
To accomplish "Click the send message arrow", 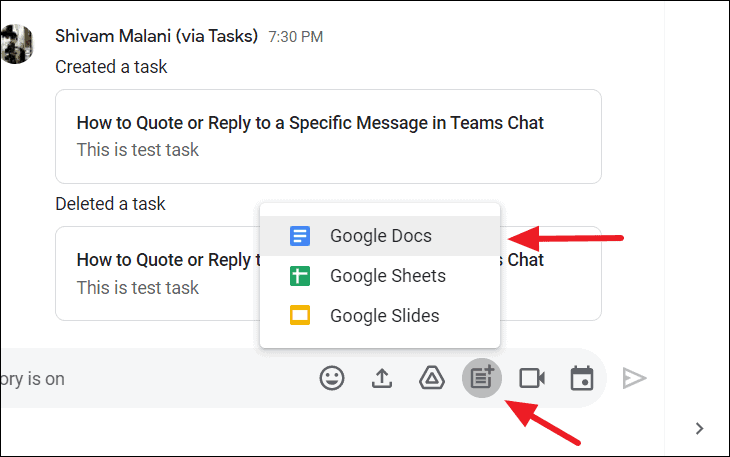I will click(x=635, y=378).
